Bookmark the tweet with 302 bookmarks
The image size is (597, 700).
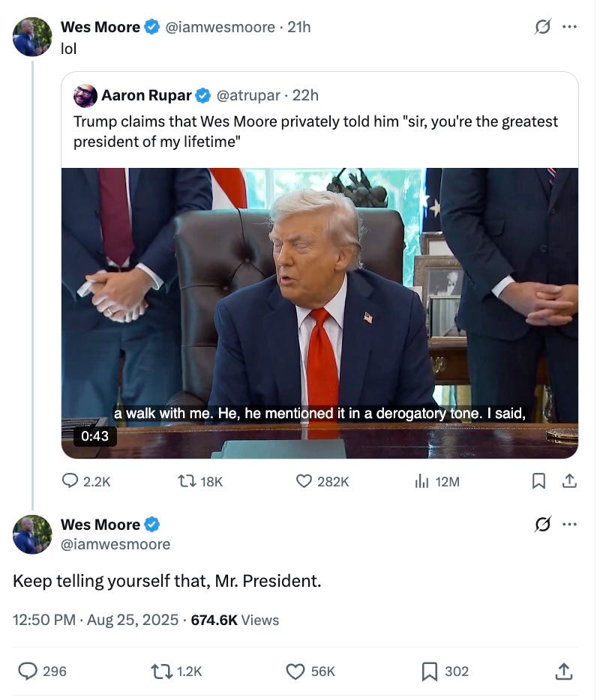[x=430, y=671]
